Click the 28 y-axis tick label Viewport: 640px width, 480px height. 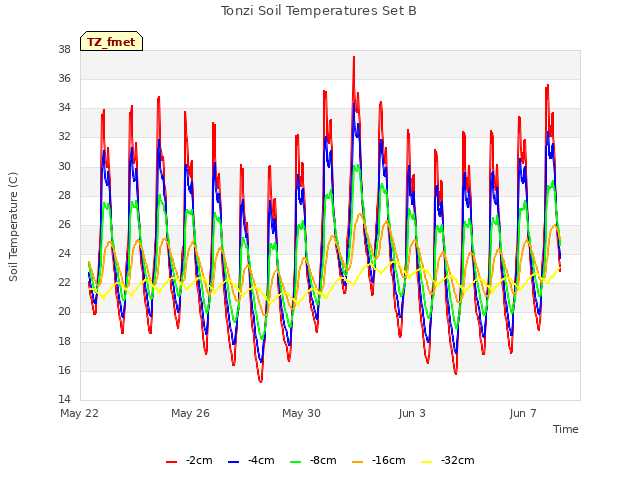pyautogui.click(x=64, y=195)
